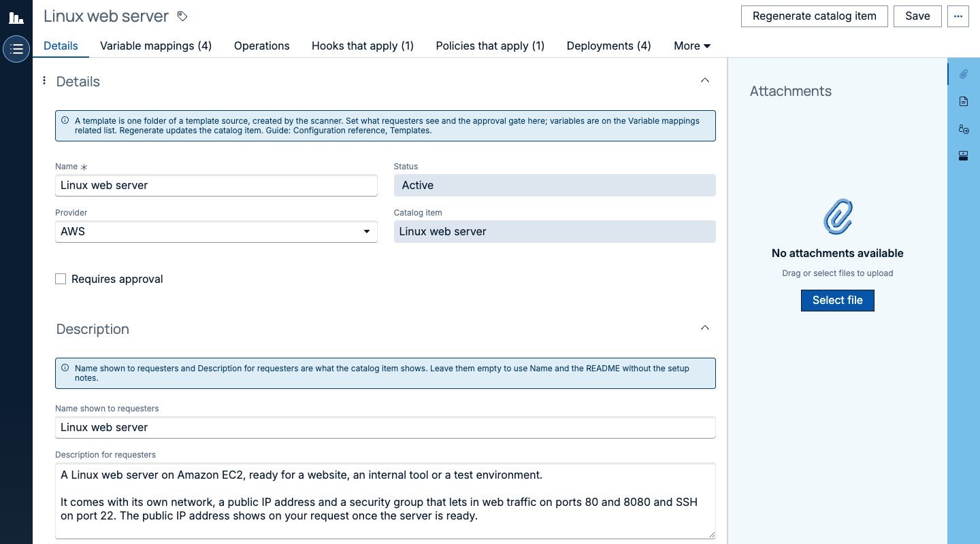Click the Regenerate catalog item button
980x544 pixels.
point(815,16)
